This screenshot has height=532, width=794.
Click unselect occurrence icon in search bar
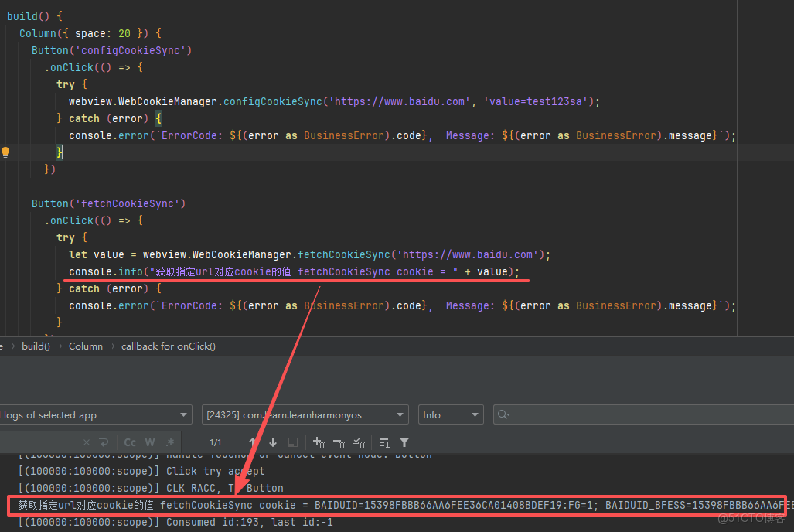339,442
